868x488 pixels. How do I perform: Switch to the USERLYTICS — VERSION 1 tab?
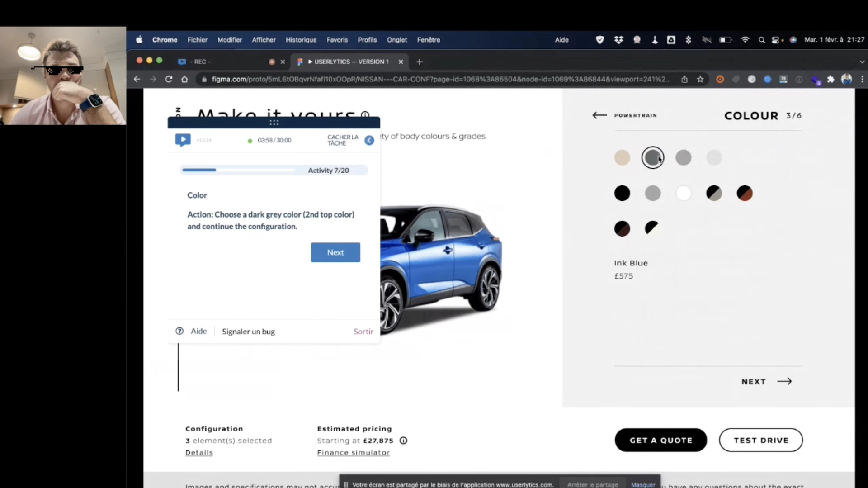pyautogui.click(x=348, y=62)
